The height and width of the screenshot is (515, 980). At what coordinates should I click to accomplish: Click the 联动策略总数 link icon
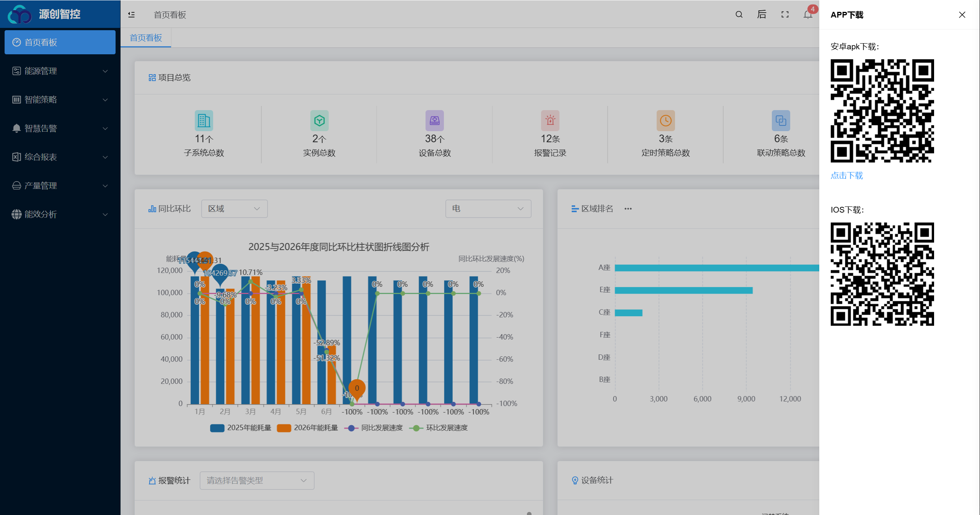point(781,121)
